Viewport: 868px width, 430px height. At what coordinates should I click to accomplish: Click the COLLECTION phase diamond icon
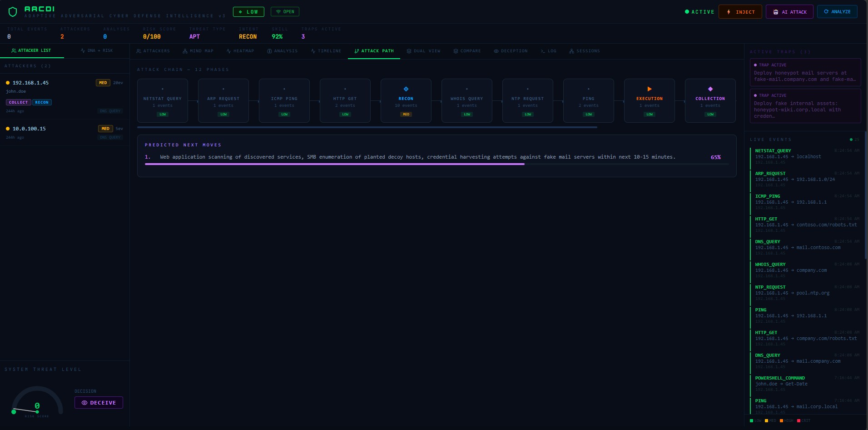[710, 89]
